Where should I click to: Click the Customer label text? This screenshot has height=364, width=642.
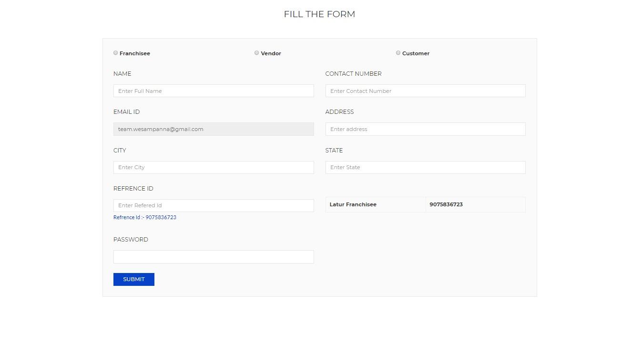416,53
